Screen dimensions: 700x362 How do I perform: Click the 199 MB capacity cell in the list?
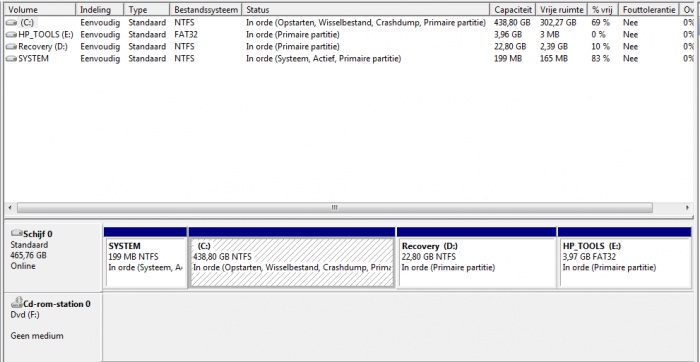coord(508,58)
